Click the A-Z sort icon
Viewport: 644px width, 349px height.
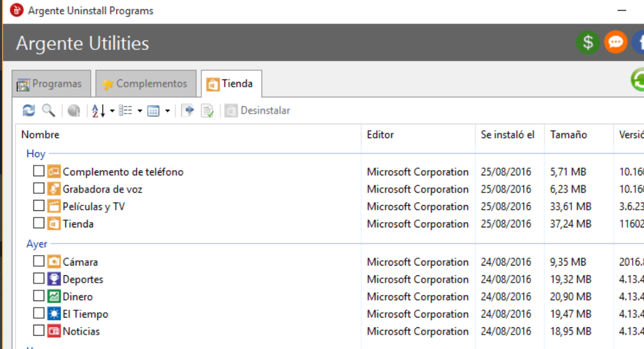(94, 110)
